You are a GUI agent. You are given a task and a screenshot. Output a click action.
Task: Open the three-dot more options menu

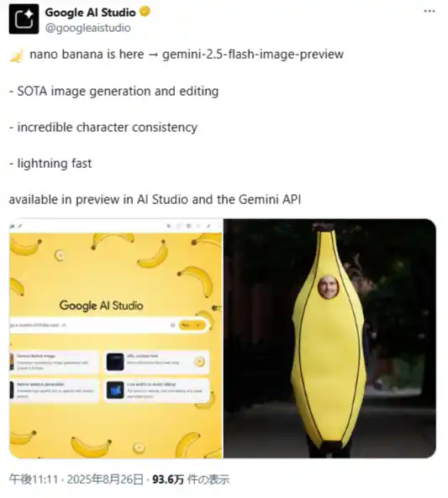point(430,11)
